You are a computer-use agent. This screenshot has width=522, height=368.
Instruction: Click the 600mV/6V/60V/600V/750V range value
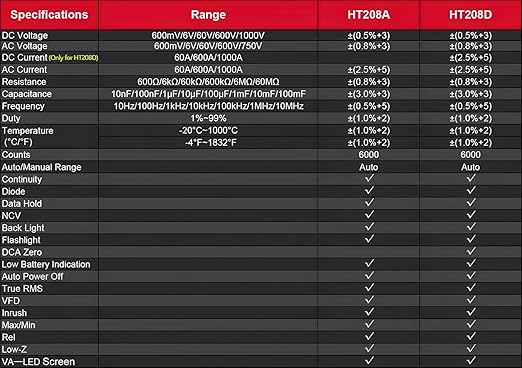click(x=208, y=46)
